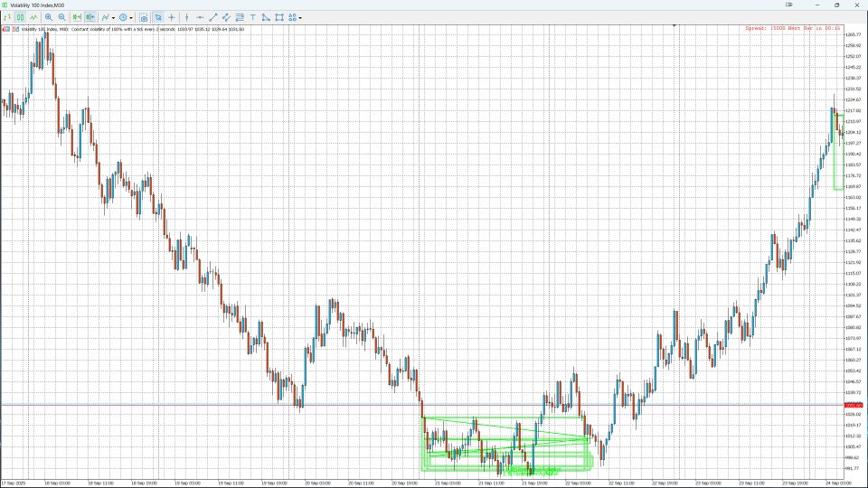Click the red current price label 1031.60
The width and height of the screenshot is (868, 488).
853,406
